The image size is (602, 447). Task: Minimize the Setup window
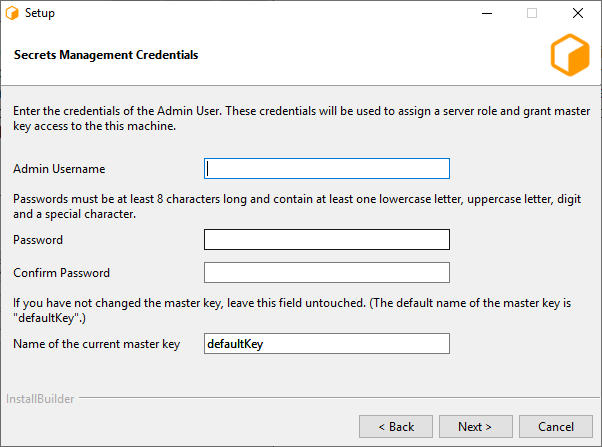(487, 13)
